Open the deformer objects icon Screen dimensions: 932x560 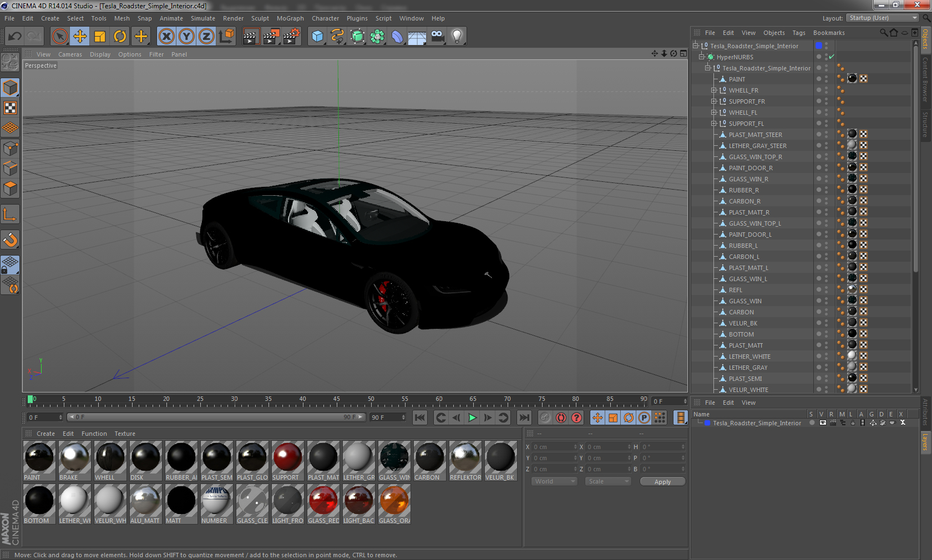(x=397, y=37)
